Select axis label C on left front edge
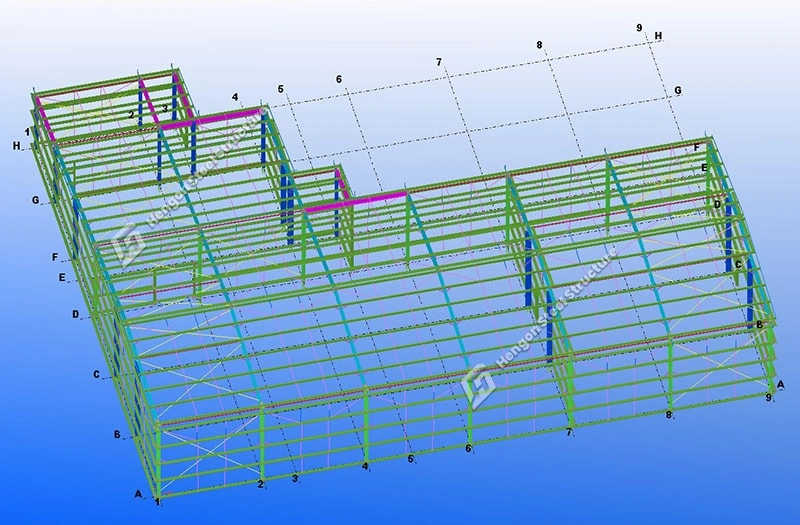 97,375
